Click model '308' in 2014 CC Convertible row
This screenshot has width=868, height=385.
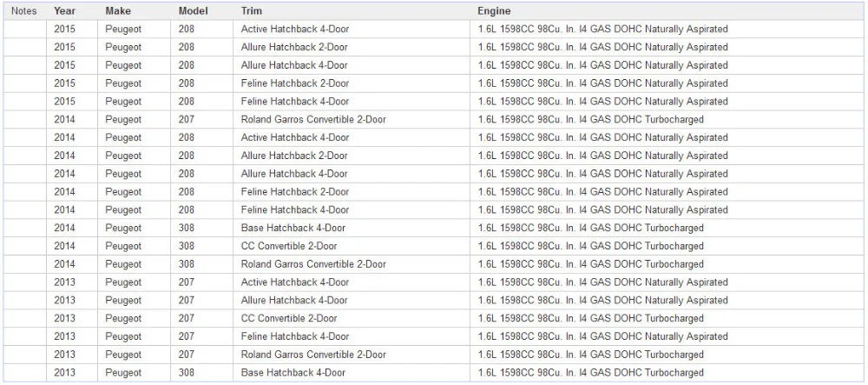tap(187, 246)
